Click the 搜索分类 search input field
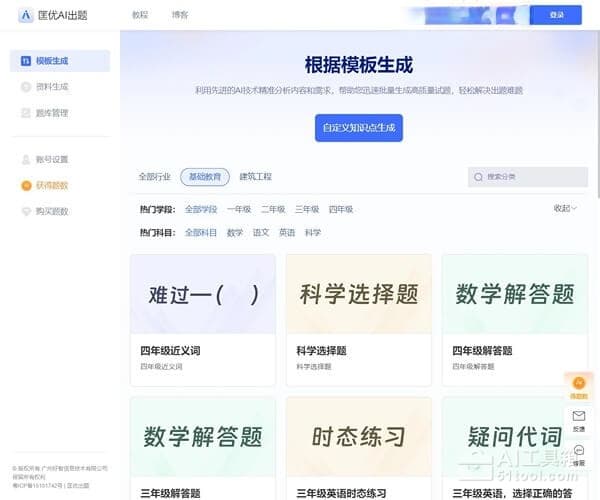600x500 pixels. [x=529, y=177]
